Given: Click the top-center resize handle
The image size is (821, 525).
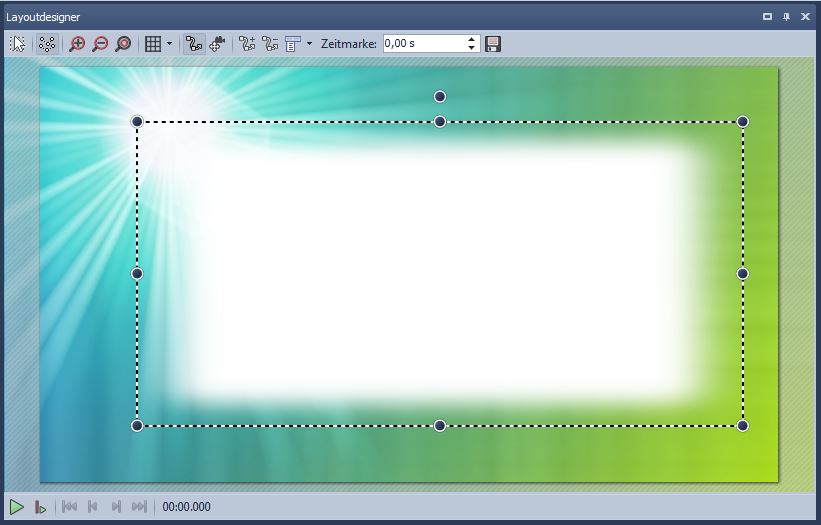Looking at the screenshot, I should click(x=440, y=122).
